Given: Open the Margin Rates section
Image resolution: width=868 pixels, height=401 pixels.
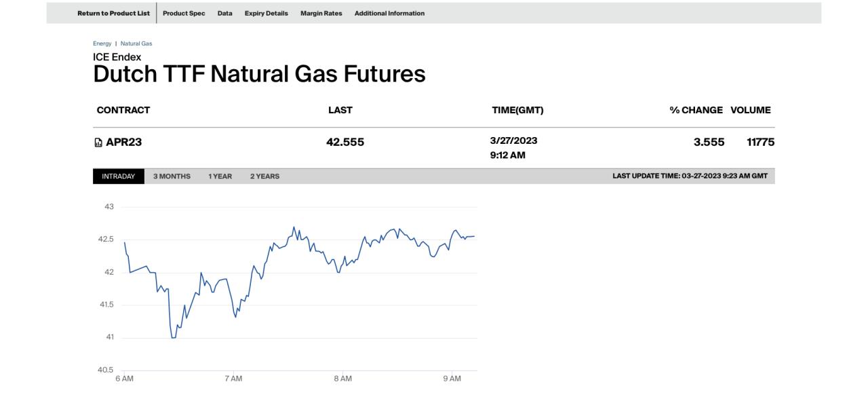Looking at the screenshot, I should click(x=321, y=13).
